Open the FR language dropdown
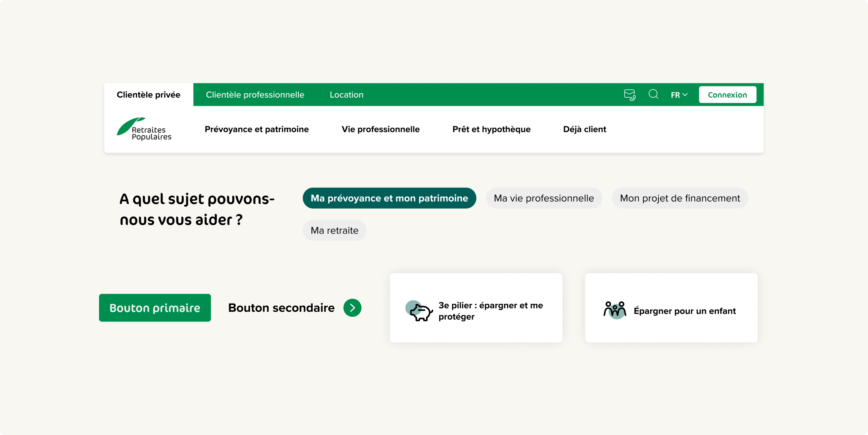The width and height of the screenshot is (868, 435). [x=679, y=95]
